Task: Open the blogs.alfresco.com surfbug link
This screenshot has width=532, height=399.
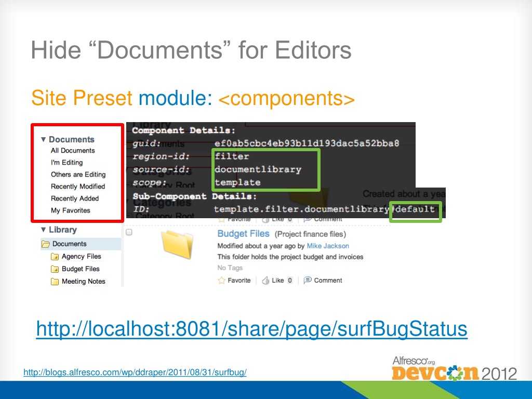Action: coord(135,372)
